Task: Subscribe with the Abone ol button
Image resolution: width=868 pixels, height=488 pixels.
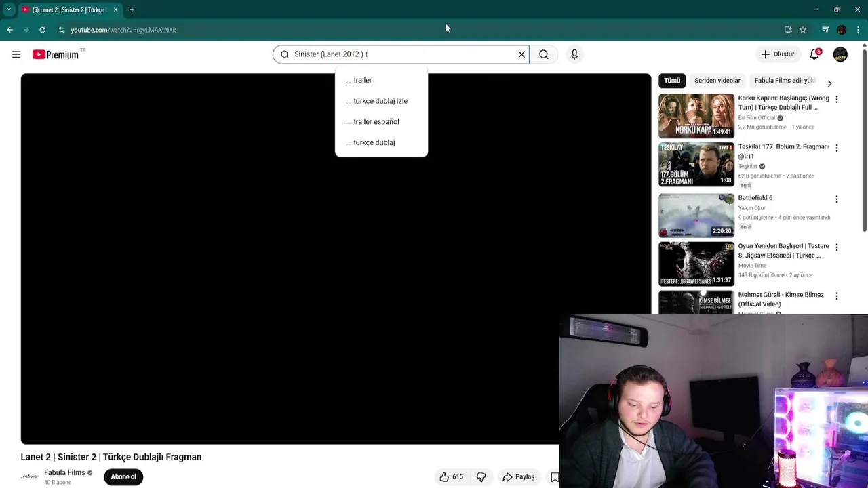Action: coord(123,476)
